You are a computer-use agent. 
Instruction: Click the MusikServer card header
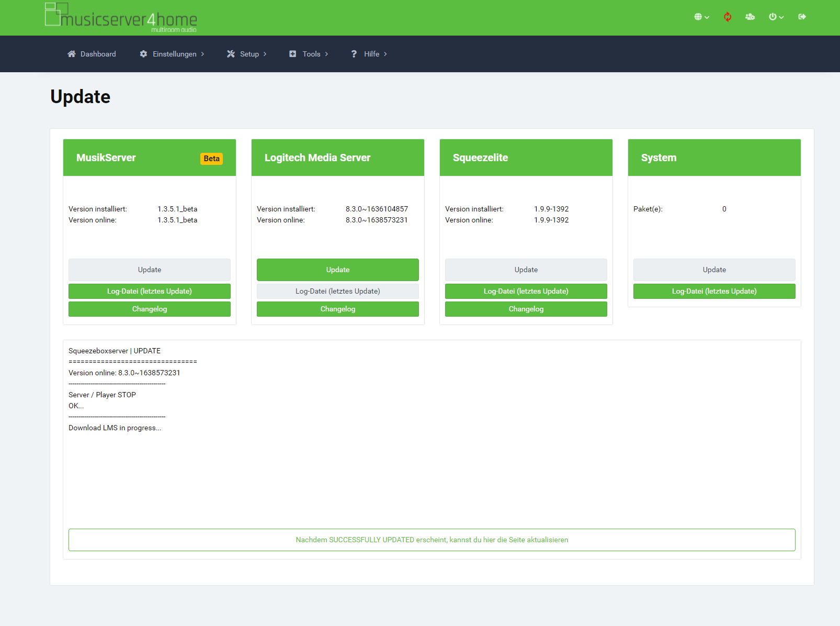pos(150,158)
